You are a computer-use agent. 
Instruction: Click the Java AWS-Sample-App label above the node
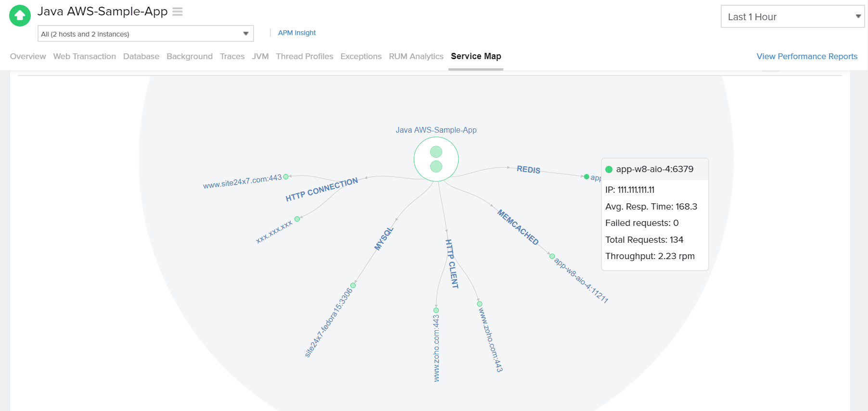click(x=436, y=130)
